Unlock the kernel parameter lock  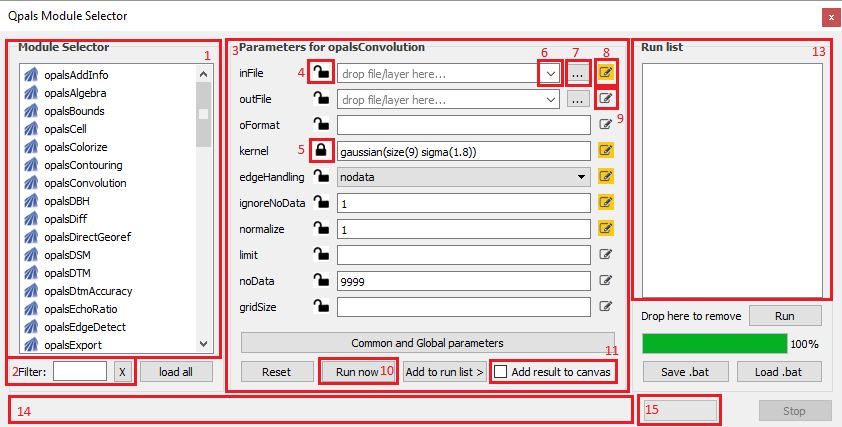(x=321, y=151)
